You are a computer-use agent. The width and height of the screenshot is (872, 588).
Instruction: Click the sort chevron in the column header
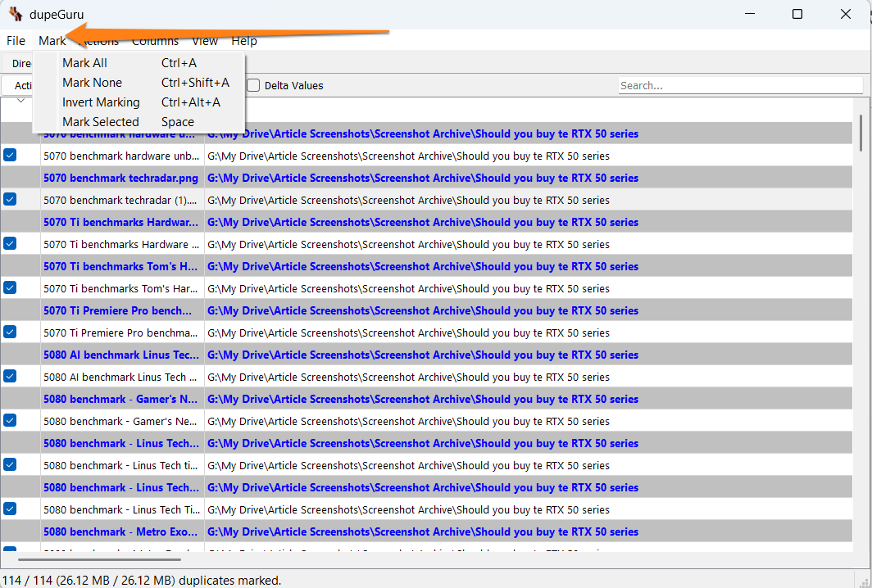pos(20,101)
